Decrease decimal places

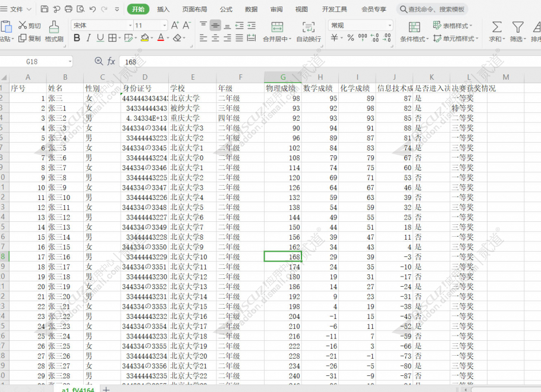tap(387, 37)
